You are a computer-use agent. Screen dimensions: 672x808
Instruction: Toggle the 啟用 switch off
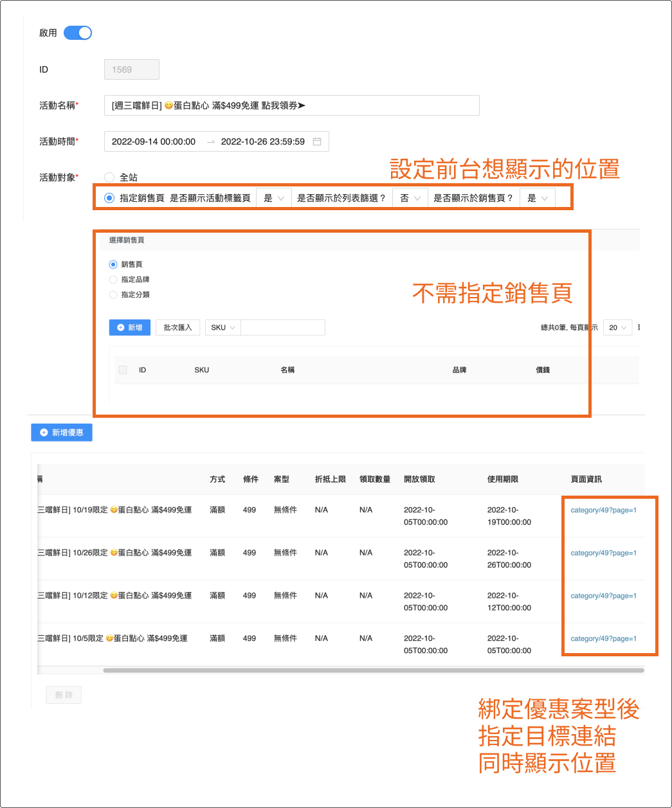(x=78, y=33)
